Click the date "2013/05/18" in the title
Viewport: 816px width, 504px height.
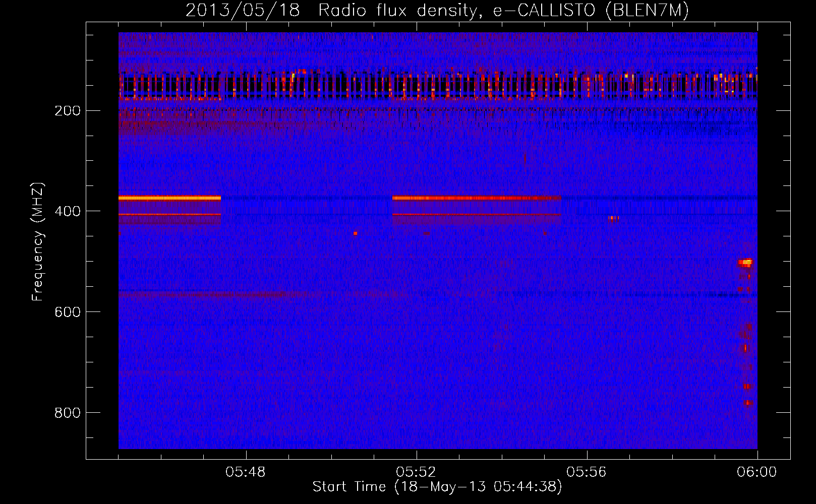[x=243, y=10]
